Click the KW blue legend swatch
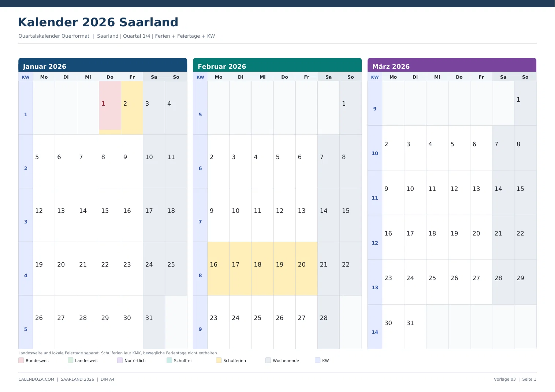555x392 pixels. pyautogui.click(x=318, y=360)
